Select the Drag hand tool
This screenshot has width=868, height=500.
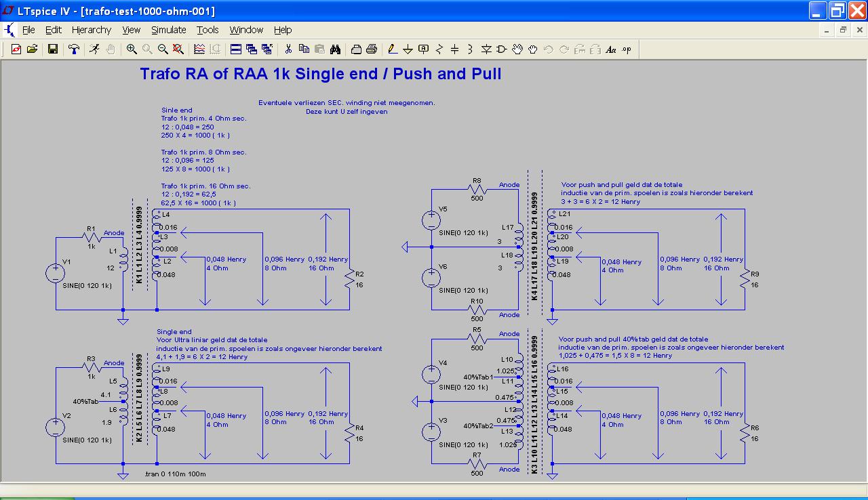[533, 49]
